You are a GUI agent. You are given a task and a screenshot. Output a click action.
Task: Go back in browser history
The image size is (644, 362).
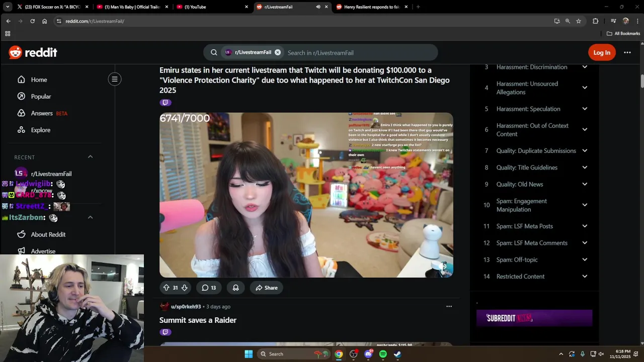pyautogui.click(x=9, y=21)
